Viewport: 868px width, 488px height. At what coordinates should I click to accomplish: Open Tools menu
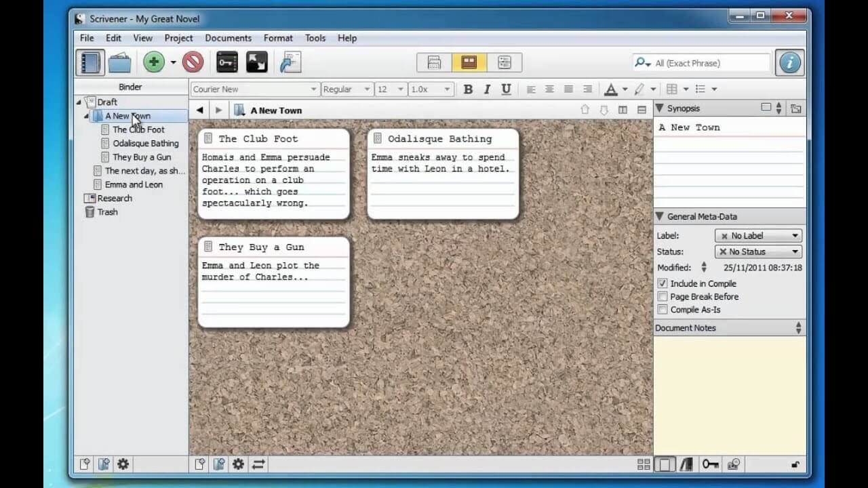[x=315, y=38]
